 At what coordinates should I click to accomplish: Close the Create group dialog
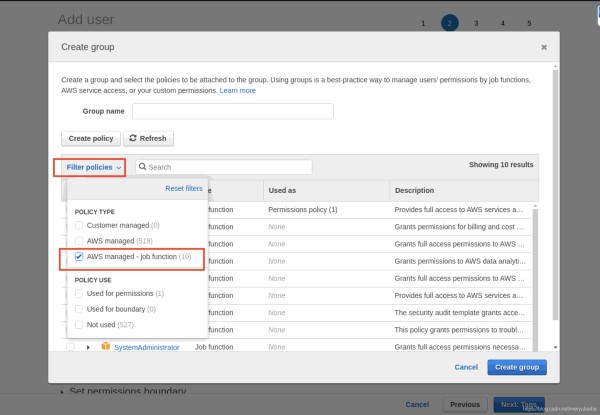click(x=544, y=47)
